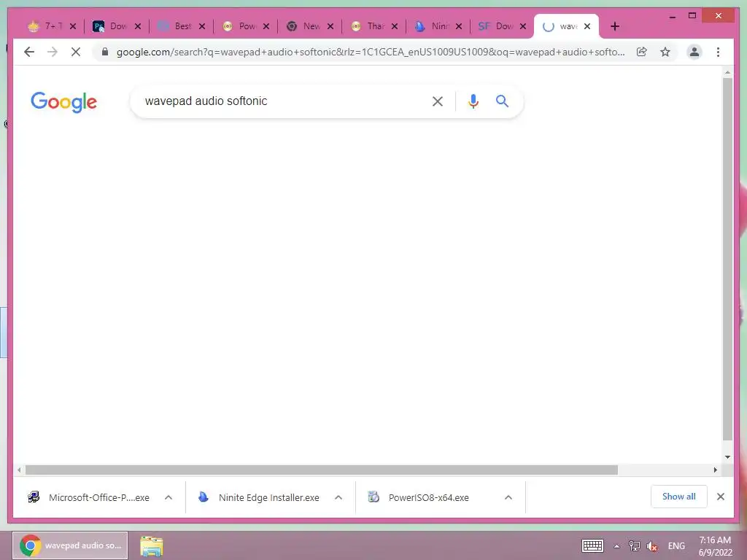This screenshot has width=747, height=560.
Task: Open a new browser tab
Action: [x=615, y=27]
